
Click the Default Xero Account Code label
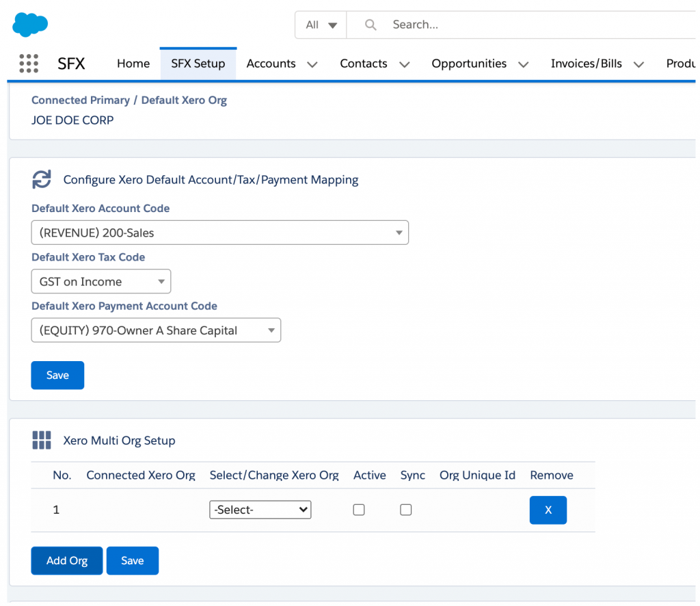pyautogui.click(x=100, y=208)
